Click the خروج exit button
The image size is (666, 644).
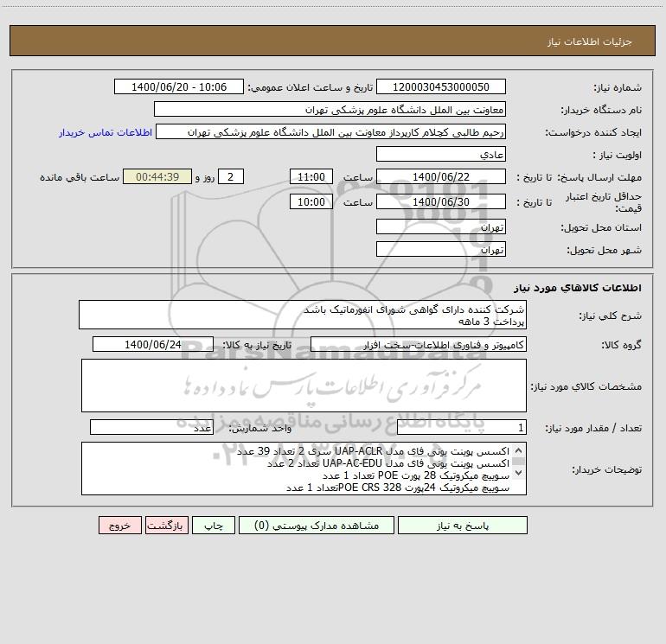tap(119, 526)
